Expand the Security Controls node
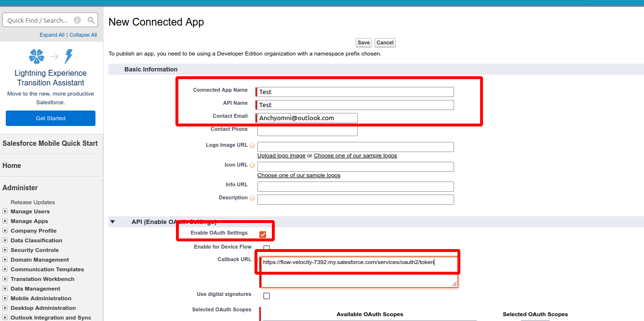Image resolution: width=644 pixels, height=321 pixels. (x=5, y=250)
